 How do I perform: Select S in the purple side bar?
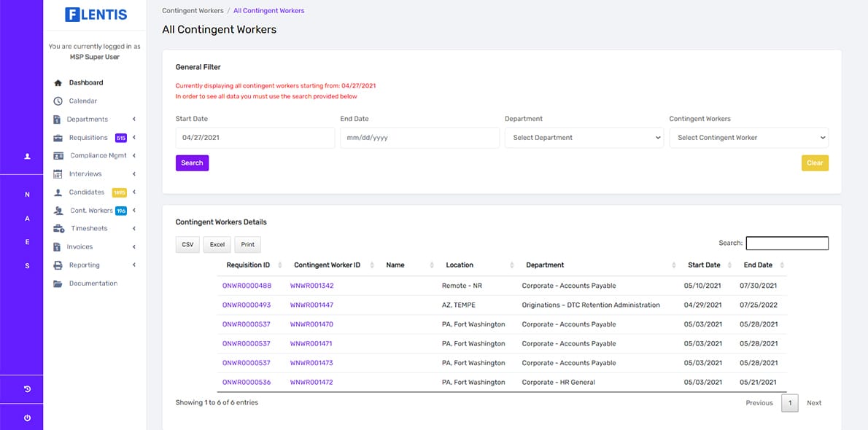tap(27, 266)
